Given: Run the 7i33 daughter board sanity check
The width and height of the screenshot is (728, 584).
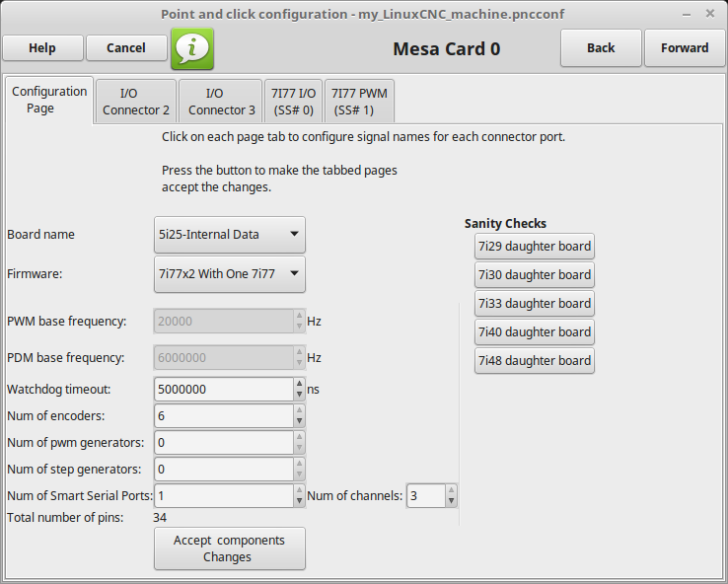Looking at the screenshot, I should 535,303.
